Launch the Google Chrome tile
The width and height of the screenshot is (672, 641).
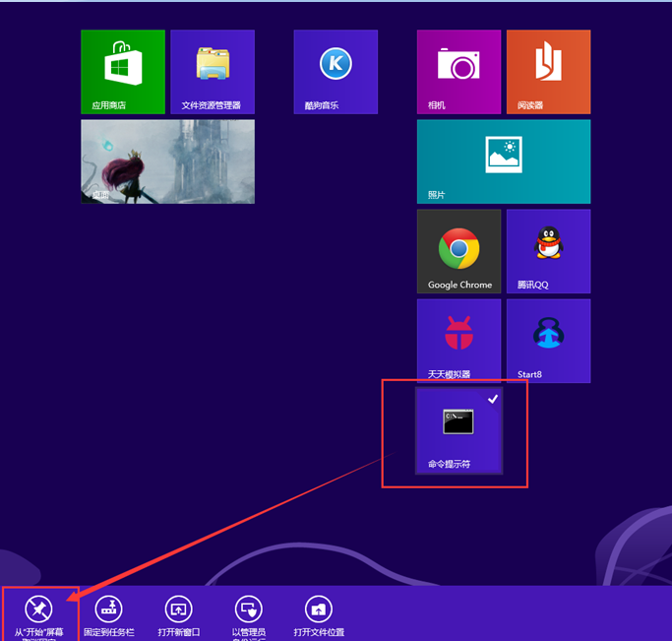(x=459, y=251)
